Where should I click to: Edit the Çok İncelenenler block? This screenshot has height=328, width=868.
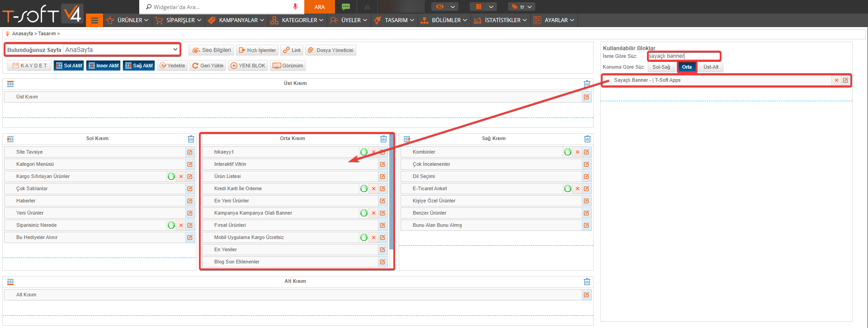[x=586, y=164]
